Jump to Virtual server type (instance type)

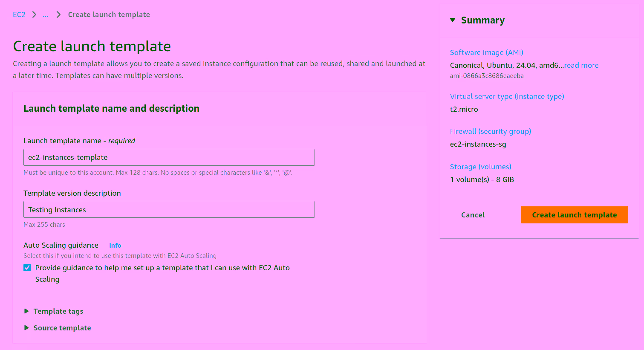[x=507, y=96]
